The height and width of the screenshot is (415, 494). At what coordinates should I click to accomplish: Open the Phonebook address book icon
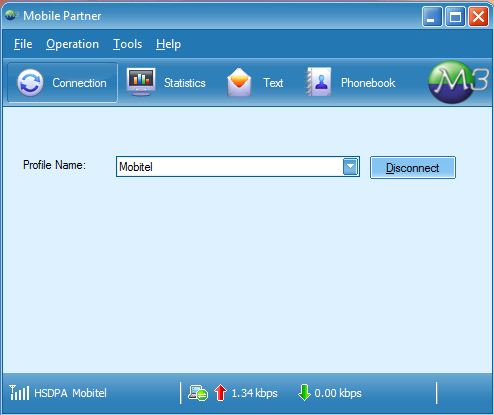tap(319, 82)
